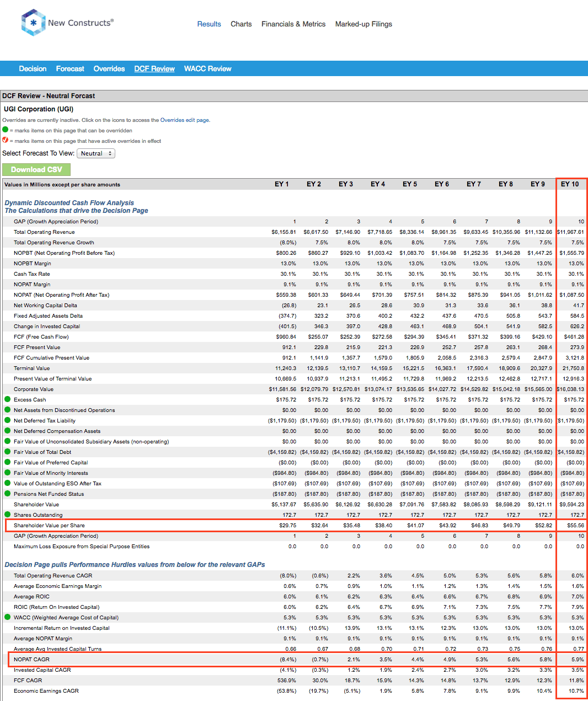
Task: Click the '$55.56' Shareholder Value per Share value
Action: click(576, 526)
